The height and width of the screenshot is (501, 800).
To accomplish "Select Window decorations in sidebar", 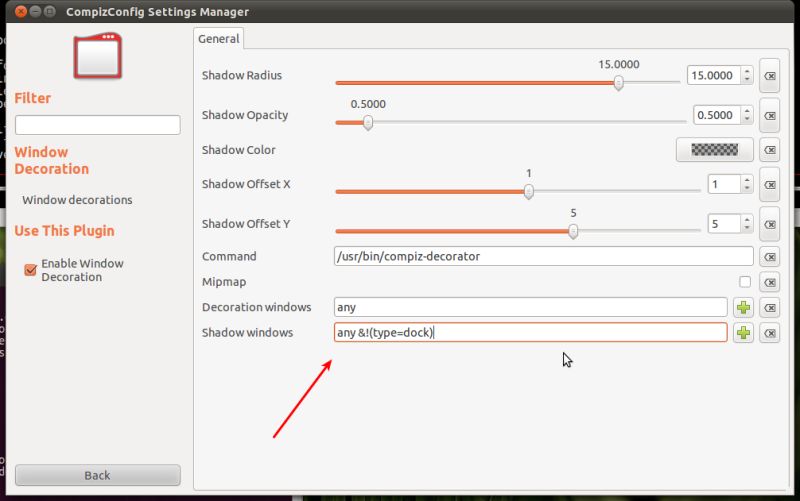I will tap(77, 200).
